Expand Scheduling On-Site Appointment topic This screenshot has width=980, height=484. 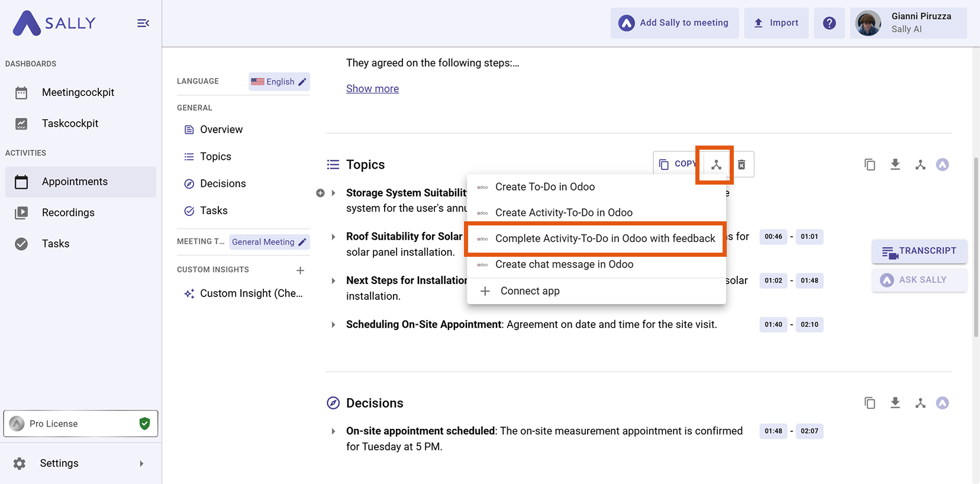pyautogui.click(x=333, y=324)
